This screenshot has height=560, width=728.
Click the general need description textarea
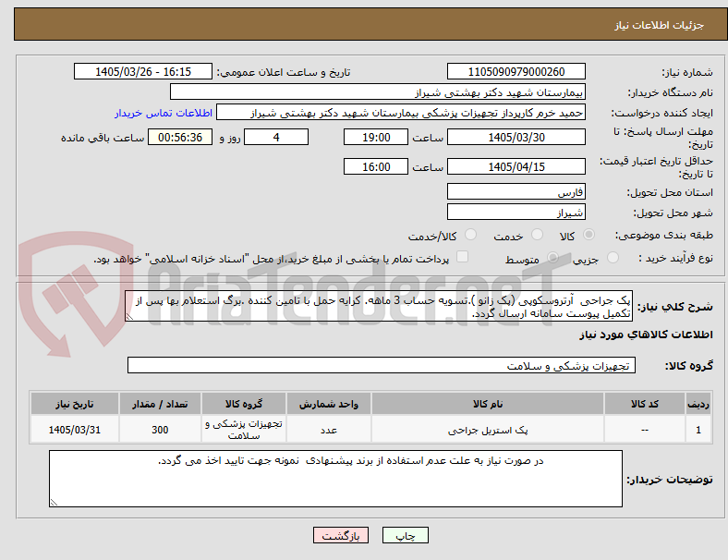379,307
